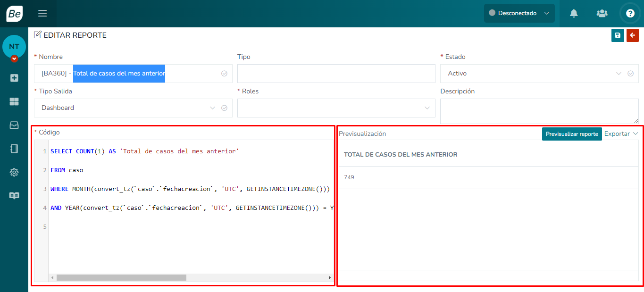Open the Exportar menu
The height and width of the screenshot is (292, 644).
[x=620, y=134]
